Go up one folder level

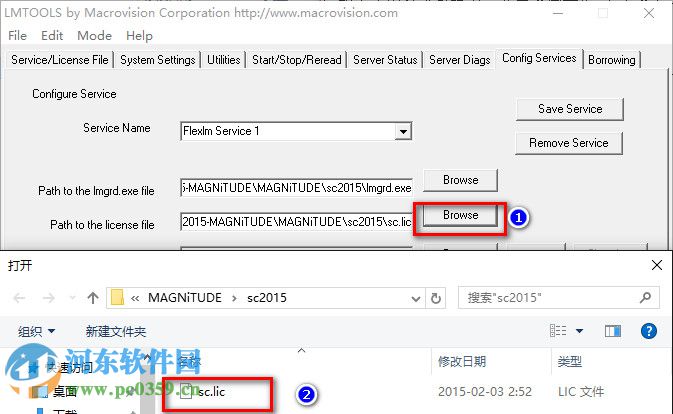[x=93, y=298]
